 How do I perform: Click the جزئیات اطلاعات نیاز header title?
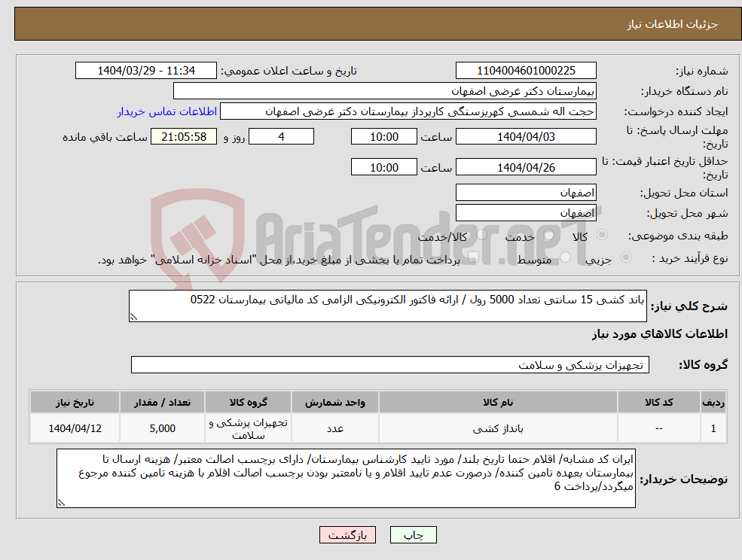(x=673, y=23)
